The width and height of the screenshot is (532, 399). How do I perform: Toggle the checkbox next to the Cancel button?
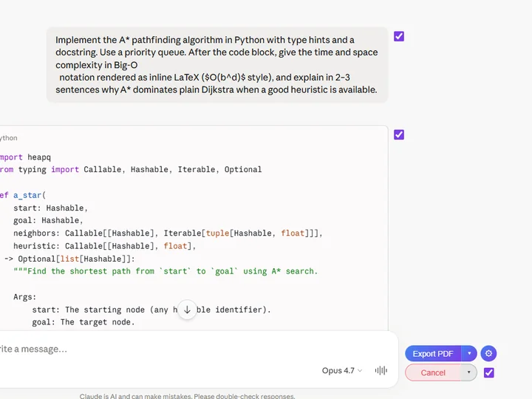click(488, 372)
